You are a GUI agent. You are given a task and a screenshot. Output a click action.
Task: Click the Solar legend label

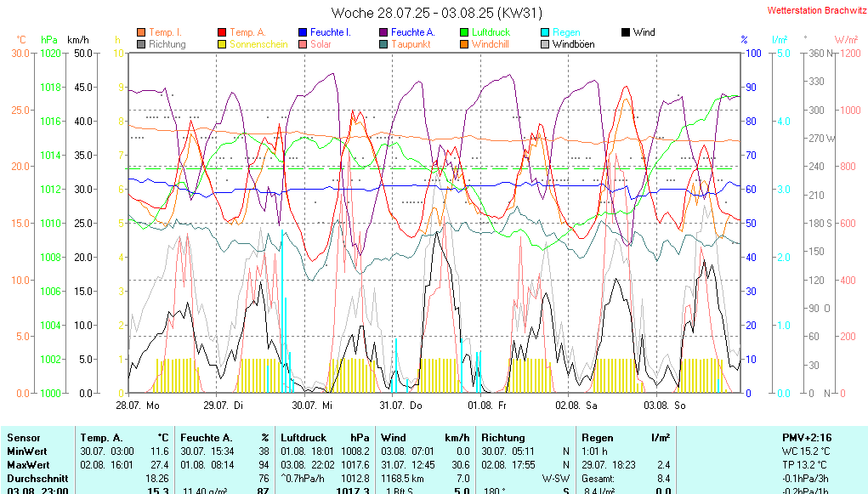point(321,44)
